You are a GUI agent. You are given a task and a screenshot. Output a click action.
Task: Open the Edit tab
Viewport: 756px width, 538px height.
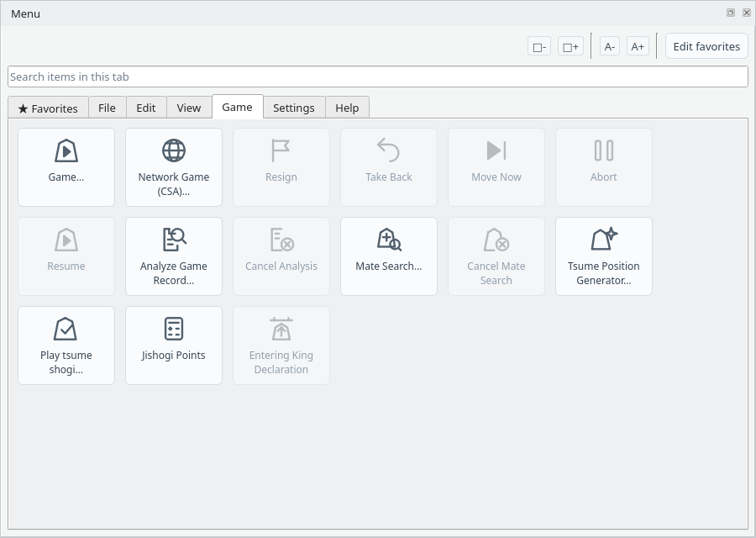click(146, 108)
